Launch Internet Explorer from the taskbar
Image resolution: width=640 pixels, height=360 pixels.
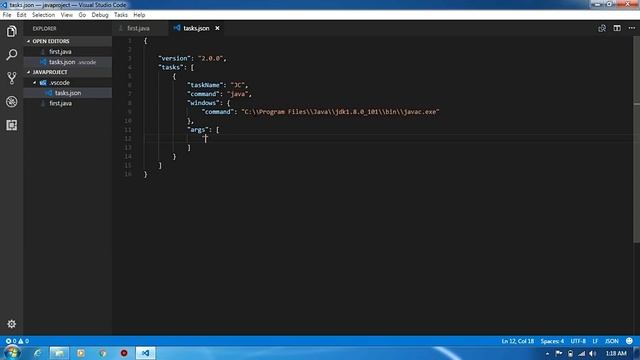click(x=38, y=353)
